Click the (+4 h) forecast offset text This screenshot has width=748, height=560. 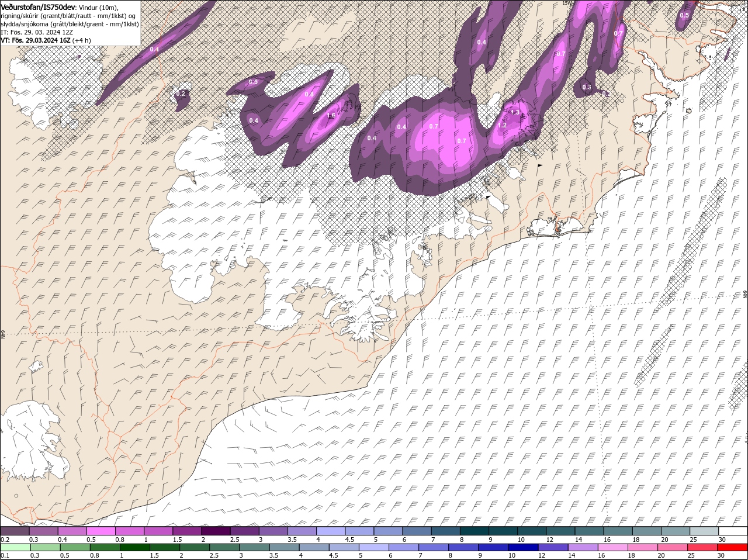click(81, 40)
